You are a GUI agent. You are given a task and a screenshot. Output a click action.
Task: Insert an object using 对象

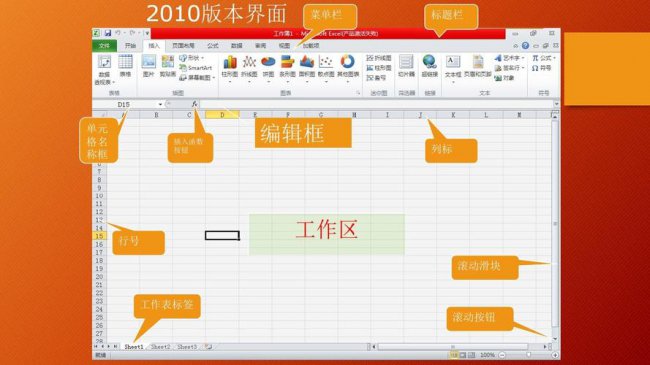point(504,78)
